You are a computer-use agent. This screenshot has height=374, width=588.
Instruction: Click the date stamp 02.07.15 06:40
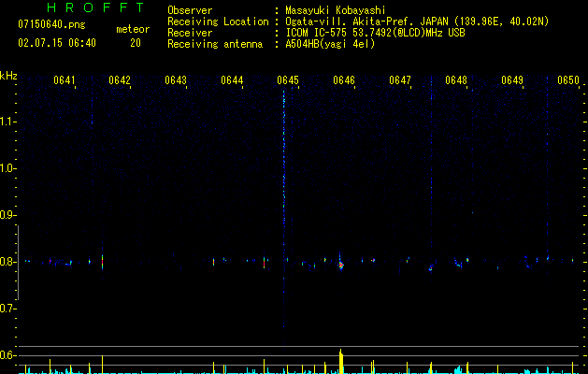pos(57,43)
